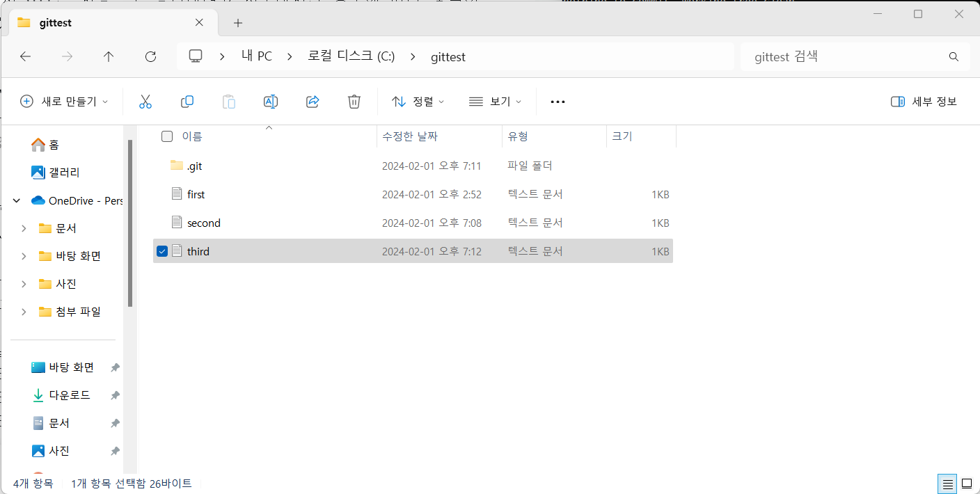Open 홈 in the navigation pane

tap(45, 145)
